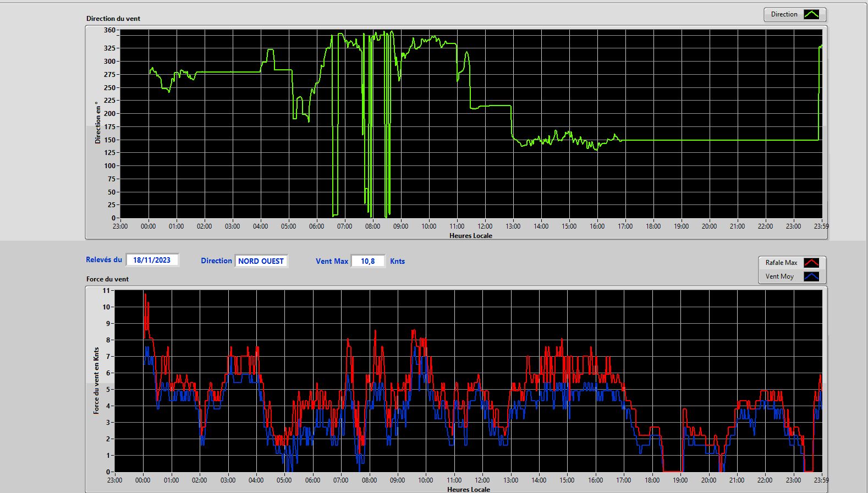The height and width of the screenshot is (493, 868).
Task: Click the 360 value on direction axis
Action: 109,30
